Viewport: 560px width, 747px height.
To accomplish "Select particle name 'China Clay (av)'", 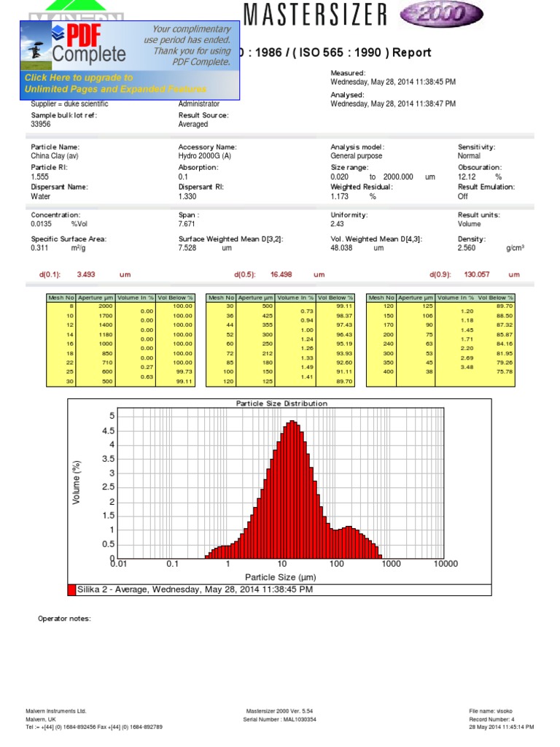I will [x=55, y=156].
